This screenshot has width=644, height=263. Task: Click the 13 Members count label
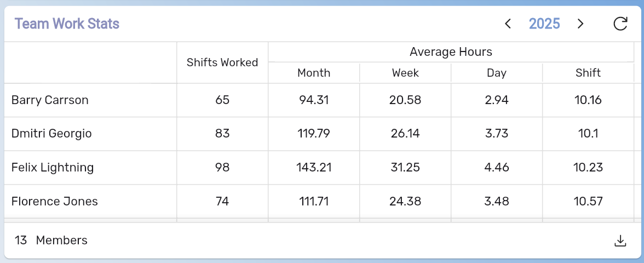pos(51,240)
